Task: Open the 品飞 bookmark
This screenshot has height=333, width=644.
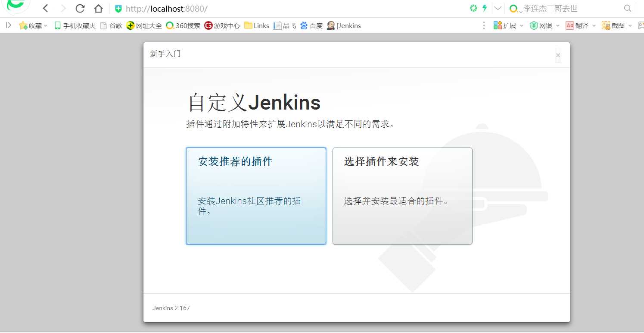Action: [285, 25]
